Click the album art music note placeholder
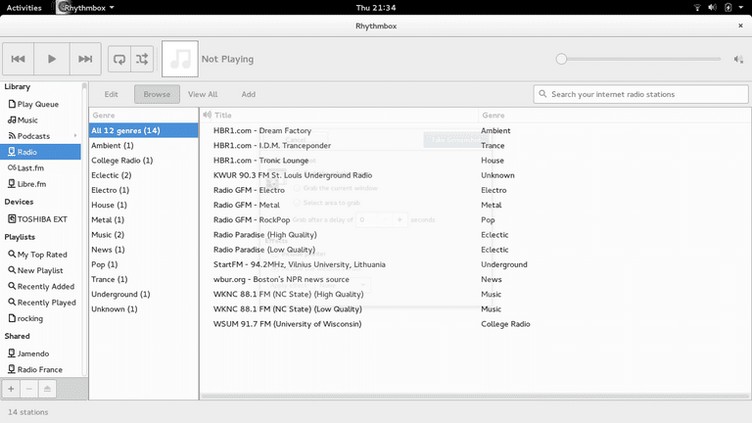This screenshot has width=752, height=423. tap(180, 59)
